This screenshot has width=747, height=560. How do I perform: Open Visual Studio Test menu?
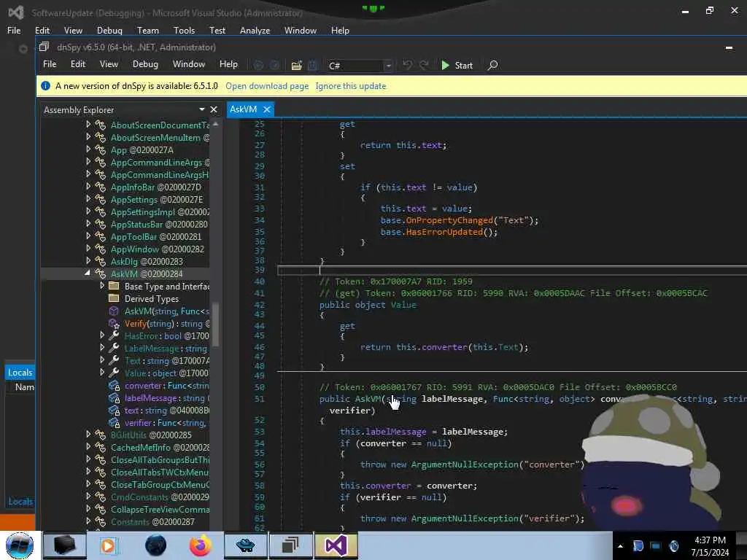point(217,31)
